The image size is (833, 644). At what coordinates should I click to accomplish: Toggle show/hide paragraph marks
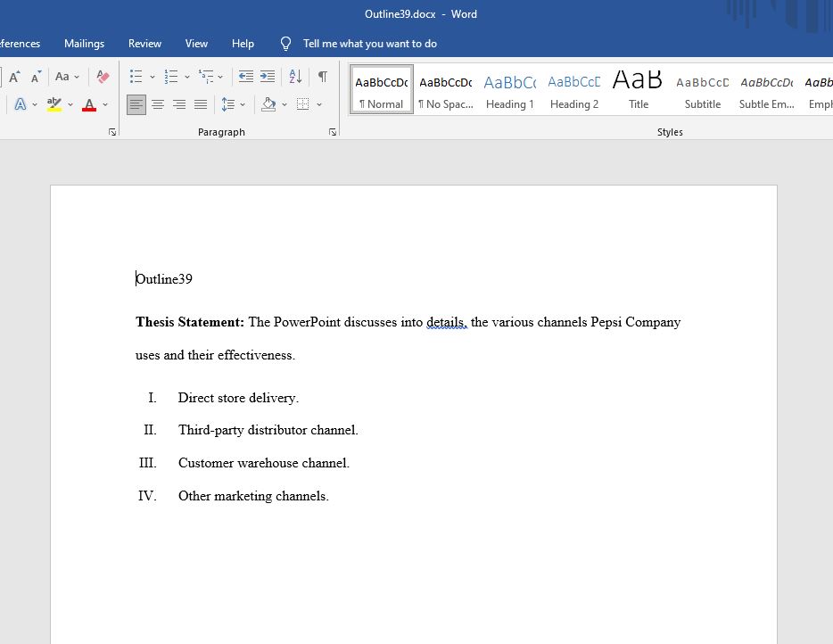tap(323, 77)
